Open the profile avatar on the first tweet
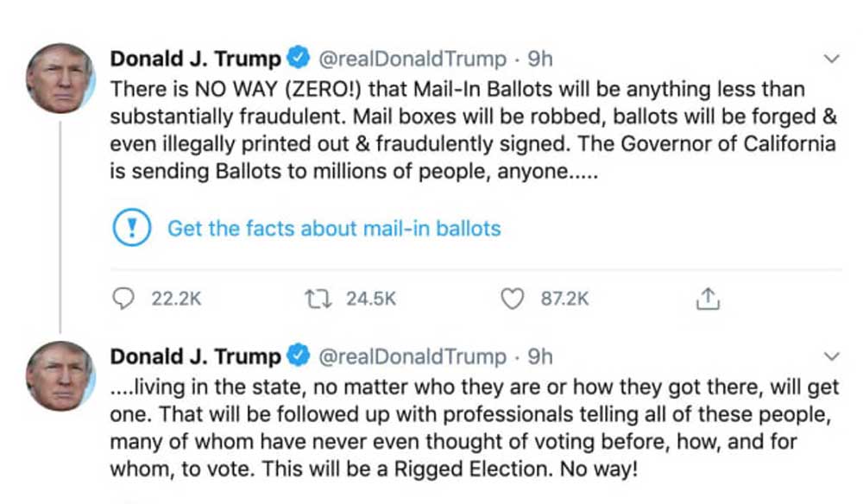The image size is (863, 504). pyautogui.click(x=60, y=79)
